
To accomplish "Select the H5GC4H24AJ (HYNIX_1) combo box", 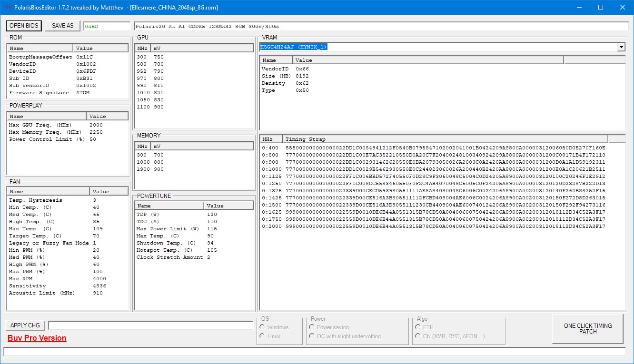I will pos(442,47).
